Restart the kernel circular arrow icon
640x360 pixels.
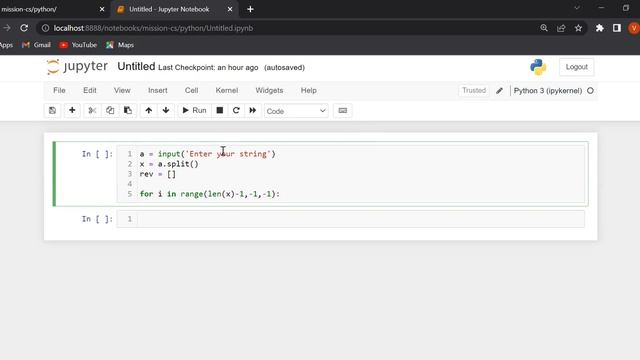[x=236, y=111]
